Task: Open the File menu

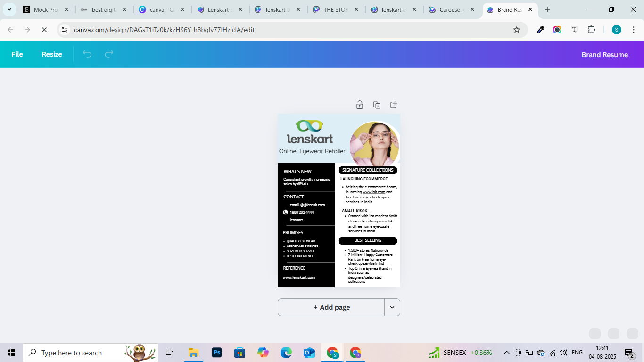Action: (17, 54)
